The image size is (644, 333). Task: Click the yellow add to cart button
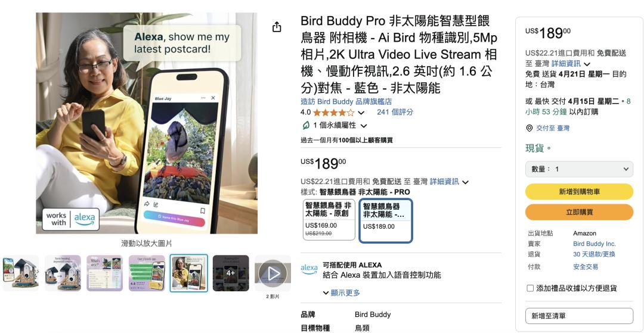[579, 191]
